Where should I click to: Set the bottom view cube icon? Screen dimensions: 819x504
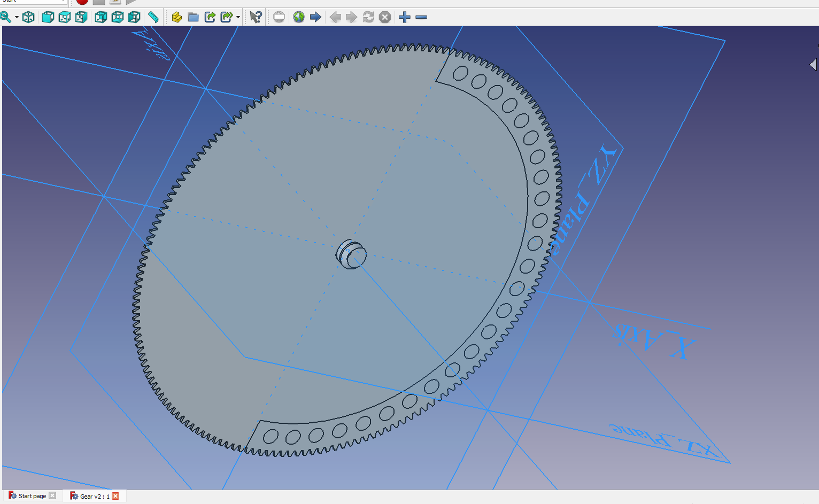coord(117,17)
